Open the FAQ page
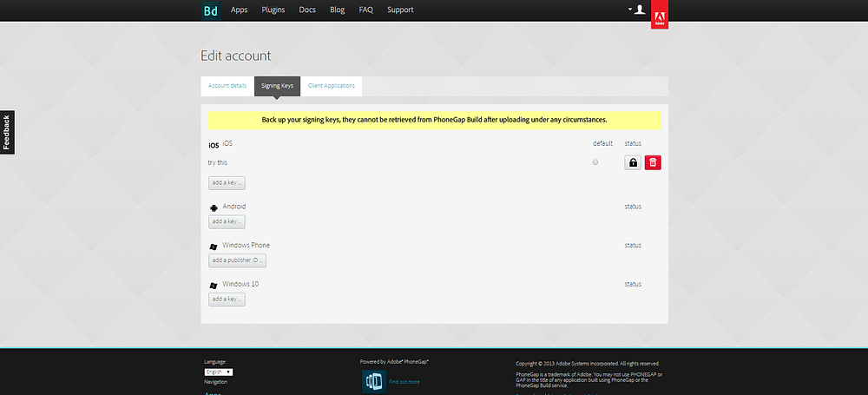 366,10
